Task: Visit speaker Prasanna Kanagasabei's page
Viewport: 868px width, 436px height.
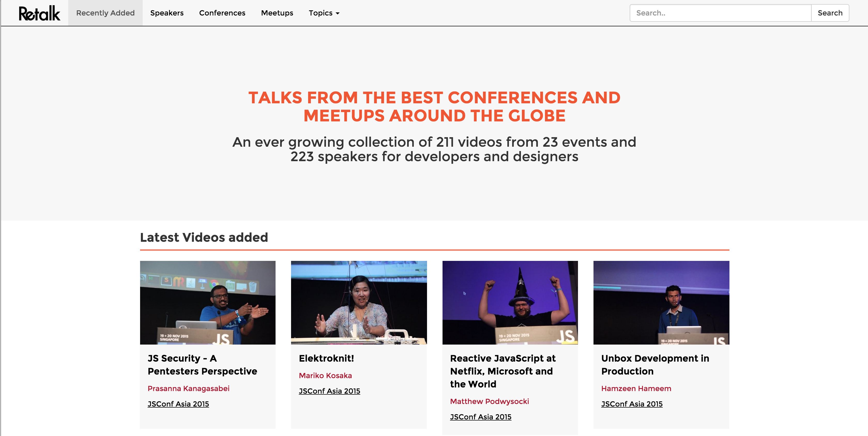Action: (x=188, y=388)
